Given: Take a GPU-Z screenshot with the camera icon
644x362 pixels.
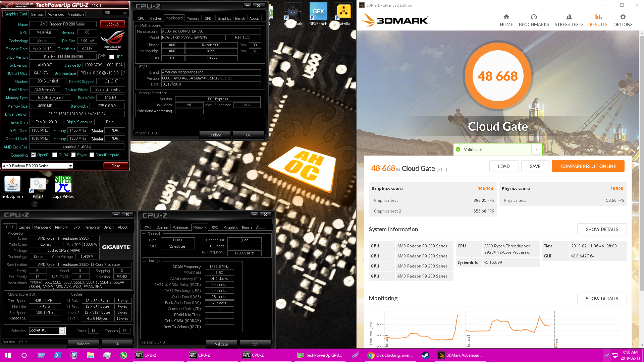Looking at the screenshot, I should click(x=108, y=13).
